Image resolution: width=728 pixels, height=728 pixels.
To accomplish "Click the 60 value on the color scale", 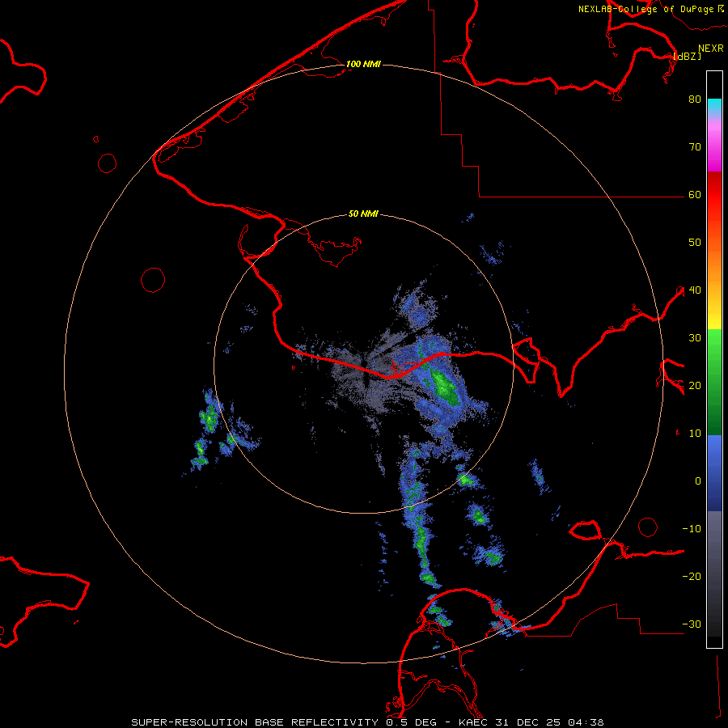I will coord(695,195).
